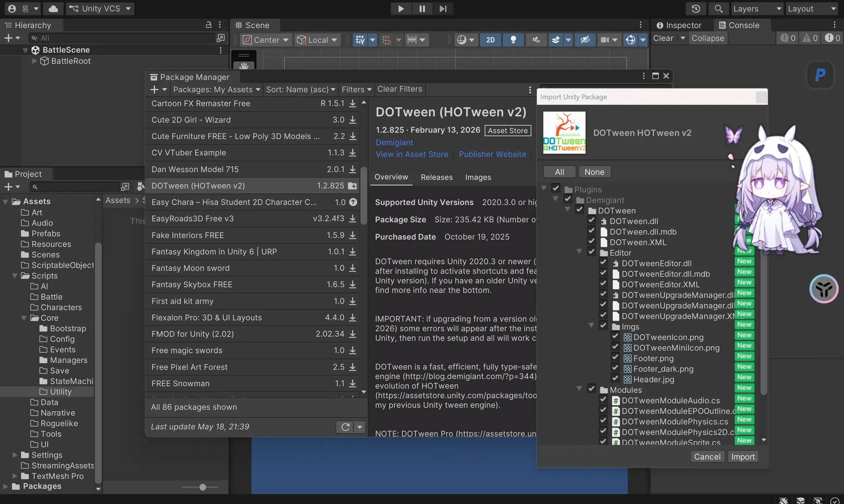This screenshot has width=844, height=504.
Task: Open the Undo History clock icon
Action: click(x=696, y=9)
